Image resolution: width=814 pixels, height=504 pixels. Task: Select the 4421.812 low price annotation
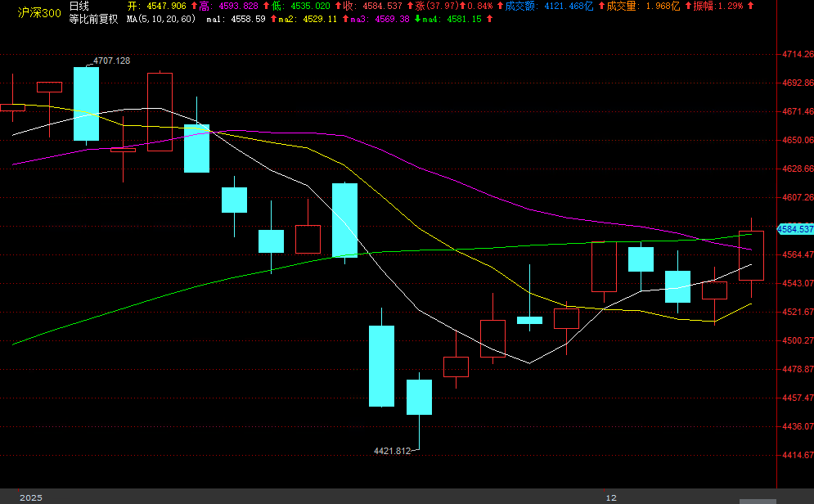(x=392, y=451)
